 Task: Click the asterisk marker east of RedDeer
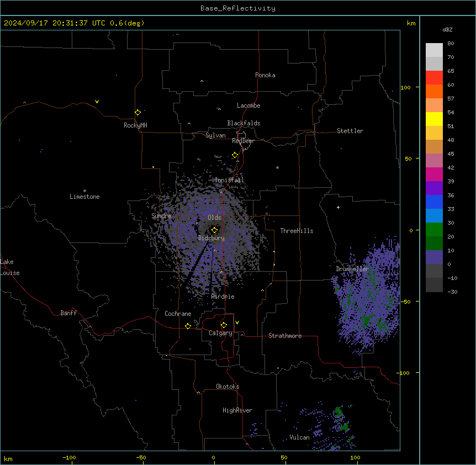pos(277,167)
